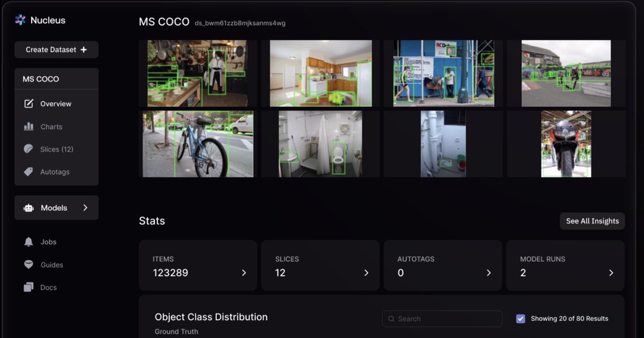Click the Autotags tag icon

[29, 172]
